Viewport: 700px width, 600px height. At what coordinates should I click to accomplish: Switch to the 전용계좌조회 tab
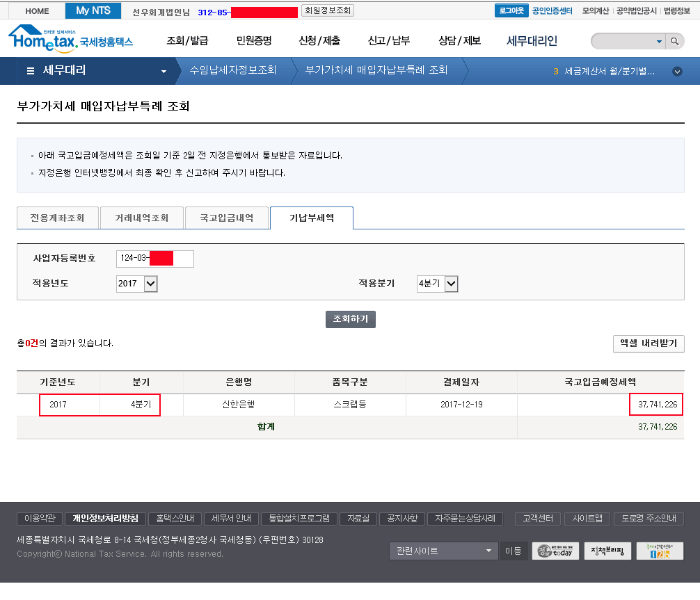tap(57, 218)
